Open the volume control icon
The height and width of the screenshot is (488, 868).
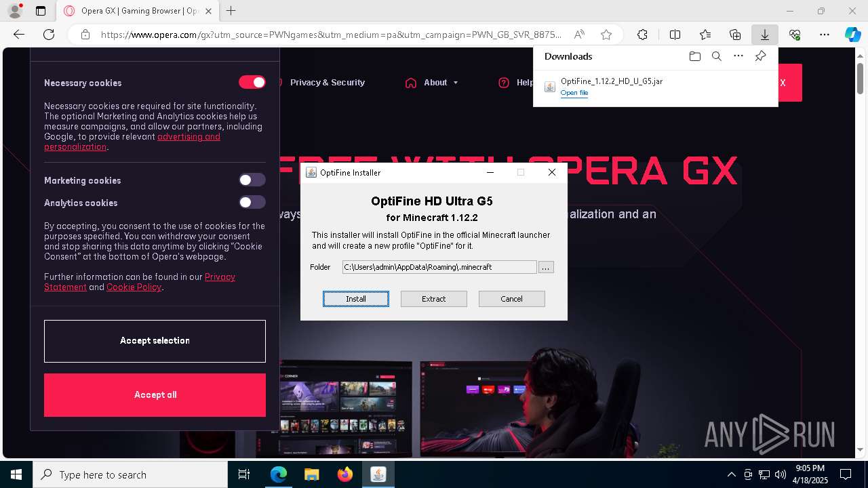[781, 474]
